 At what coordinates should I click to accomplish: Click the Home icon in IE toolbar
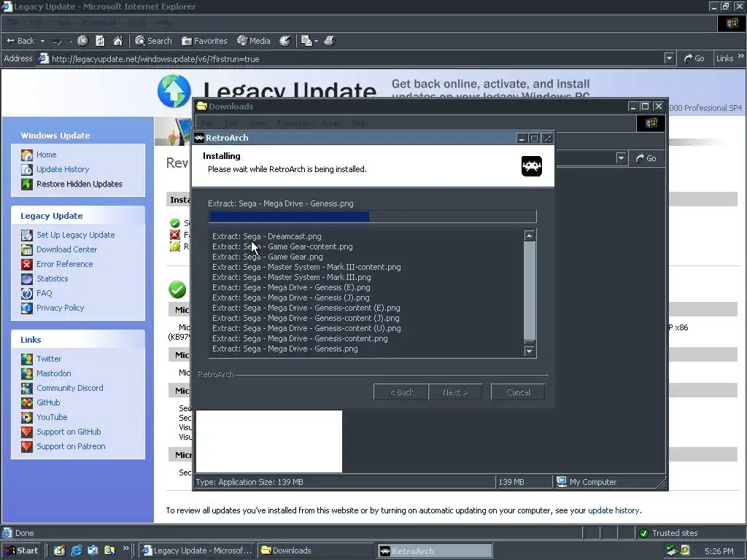(117, 41)
